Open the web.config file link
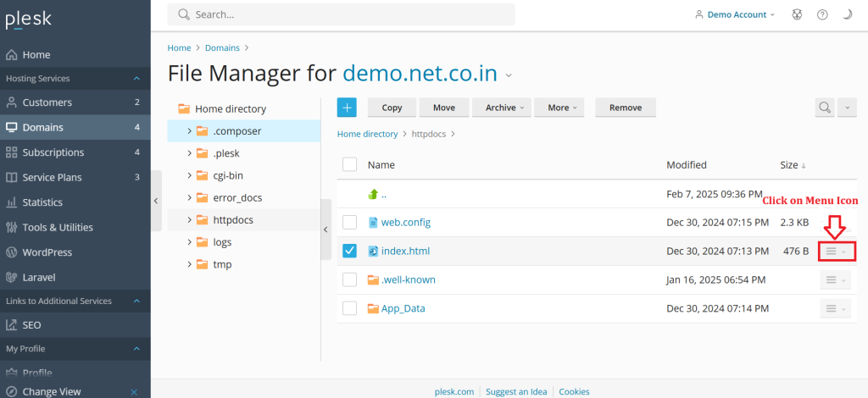 (406, 222)
